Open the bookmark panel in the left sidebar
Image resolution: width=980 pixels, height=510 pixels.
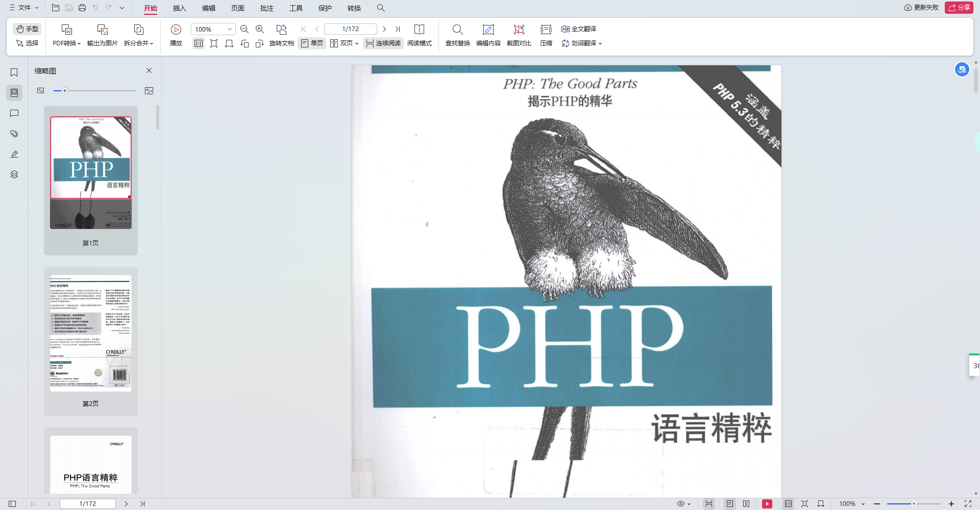pyautogui.click(x=14, y=72)
